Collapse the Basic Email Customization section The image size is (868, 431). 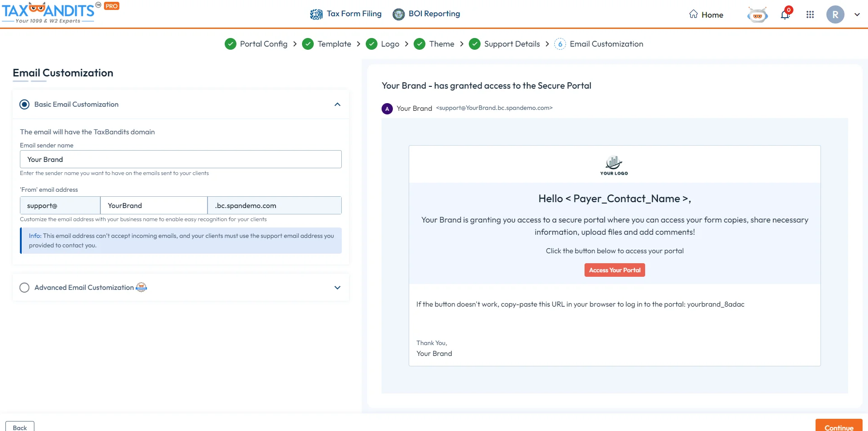[337, 104]
